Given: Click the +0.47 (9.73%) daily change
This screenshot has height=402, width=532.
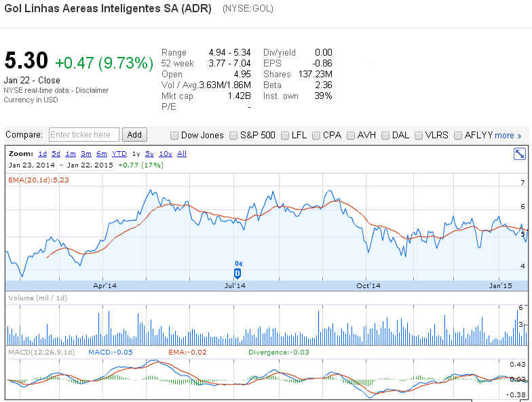Looking at the screenshot, I should pyautogui.click(x=104, y=64).
